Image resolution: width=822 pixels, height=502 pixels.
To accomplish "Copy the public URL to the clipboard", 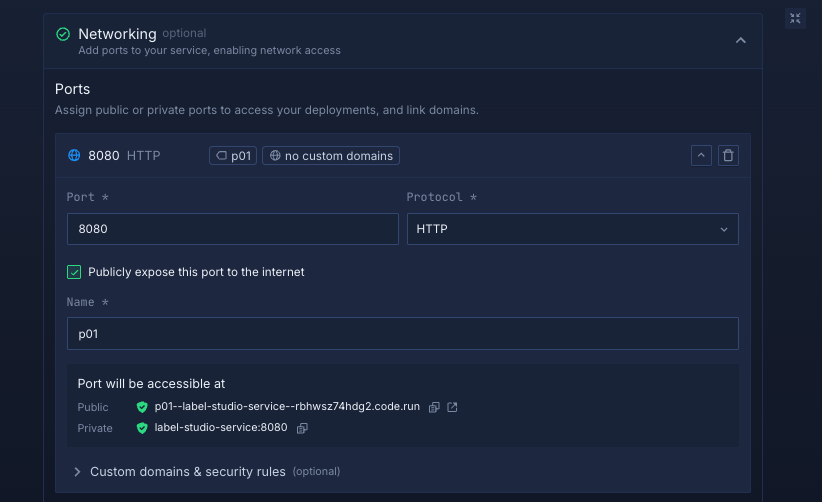I will point(434,407).
